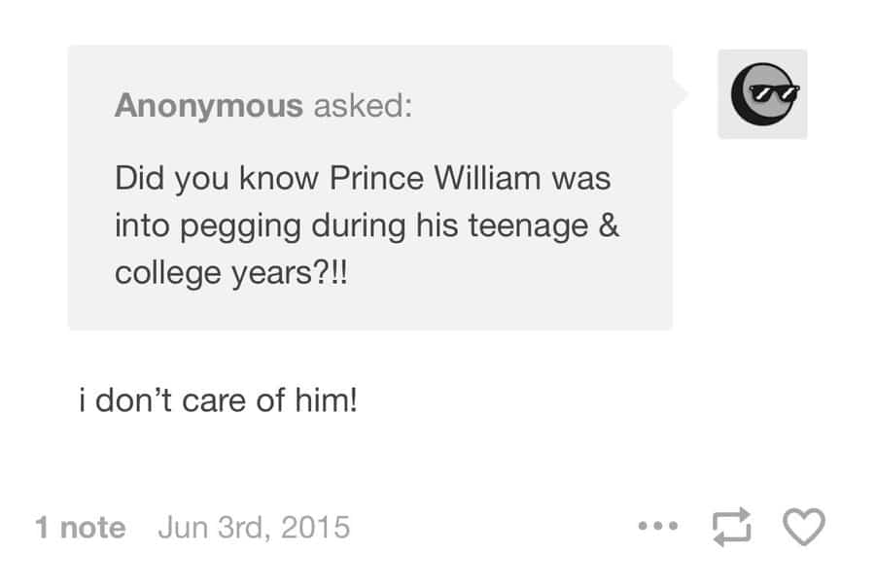875x588 pixels.
Task: Open the three-dot more options menu
Action: [x=658, y=526]
